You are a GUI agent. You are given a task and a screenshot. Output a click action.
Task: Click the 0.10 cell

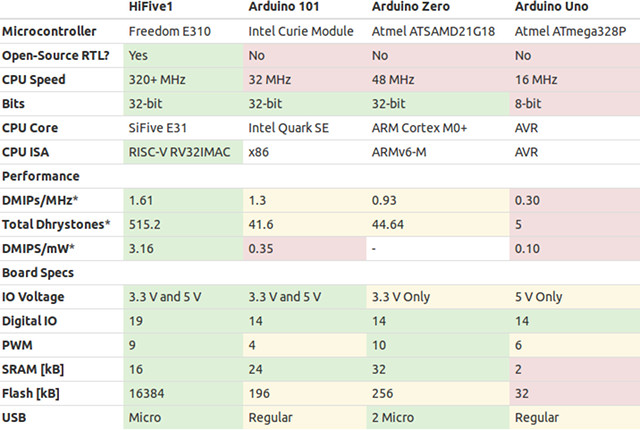click(575, 248)
